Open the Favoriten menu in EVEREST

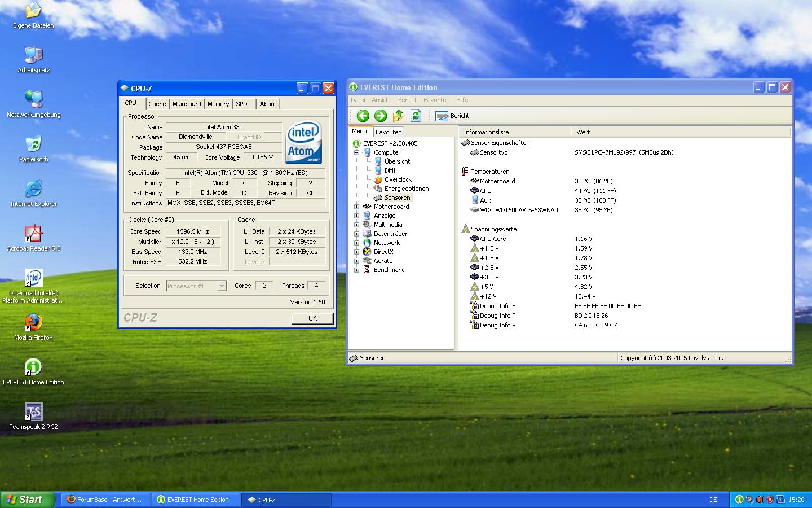(436, 100)
